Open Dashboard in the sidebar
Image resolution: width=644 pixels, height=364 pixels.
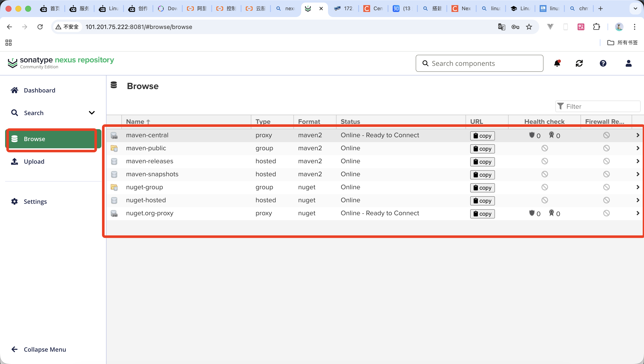[39, 90]
